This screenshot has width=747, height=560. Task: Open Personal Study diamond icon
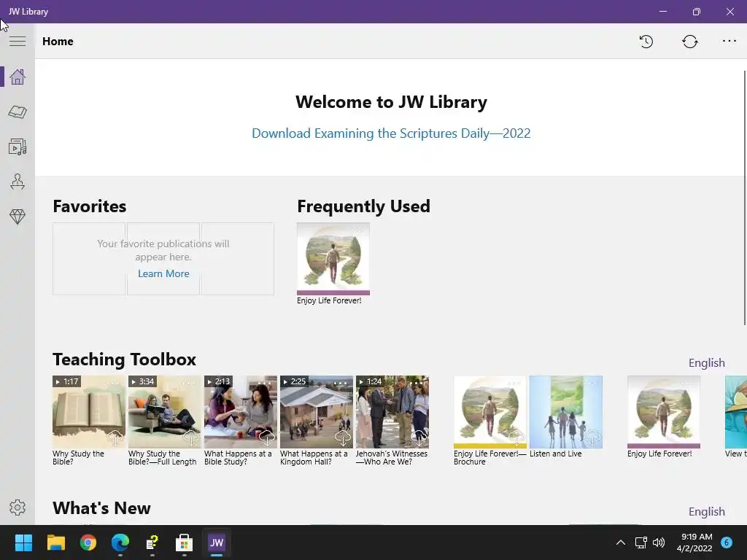18,217
